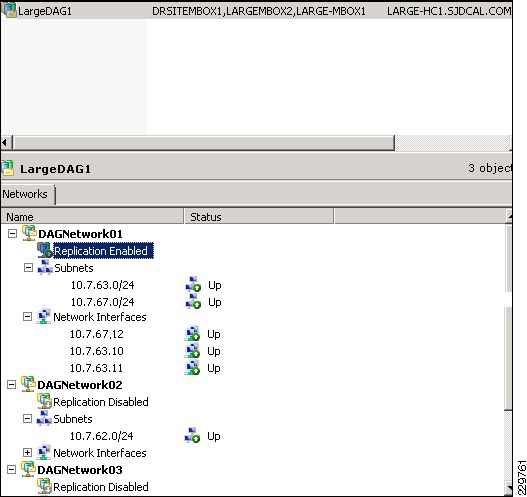Collapse the DAGNetwork02 tree node
The height and width of the screenshot is (497, 527).
(11, 385)
